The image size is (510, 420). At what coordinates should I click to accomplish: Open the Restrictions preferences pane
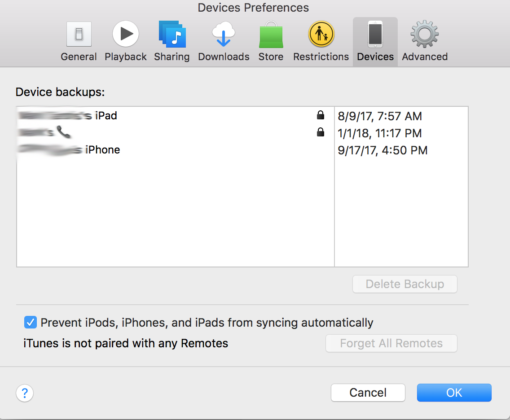tap(321, 33)
